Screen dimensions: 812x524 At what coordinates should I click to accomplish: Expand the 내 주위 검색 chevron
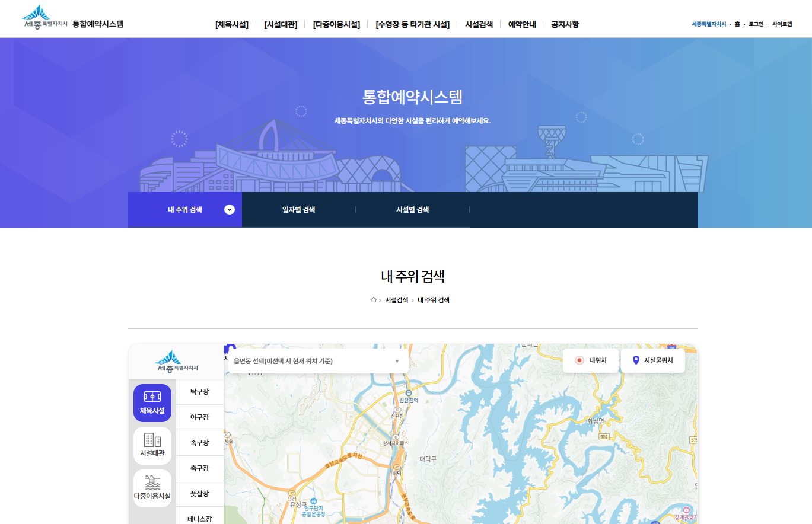click(228, 209)
